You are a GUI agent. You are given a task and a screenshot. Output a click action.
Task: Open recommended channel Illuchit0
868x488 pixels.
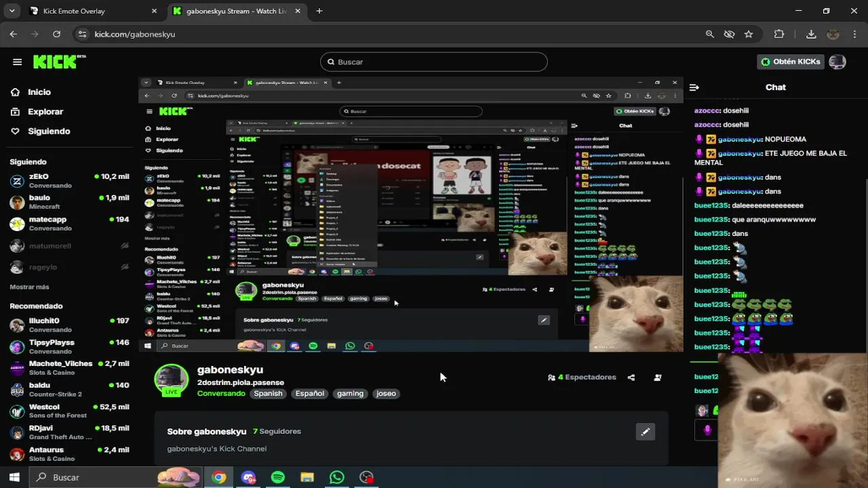pyautogui.click(x=69, y=325)
